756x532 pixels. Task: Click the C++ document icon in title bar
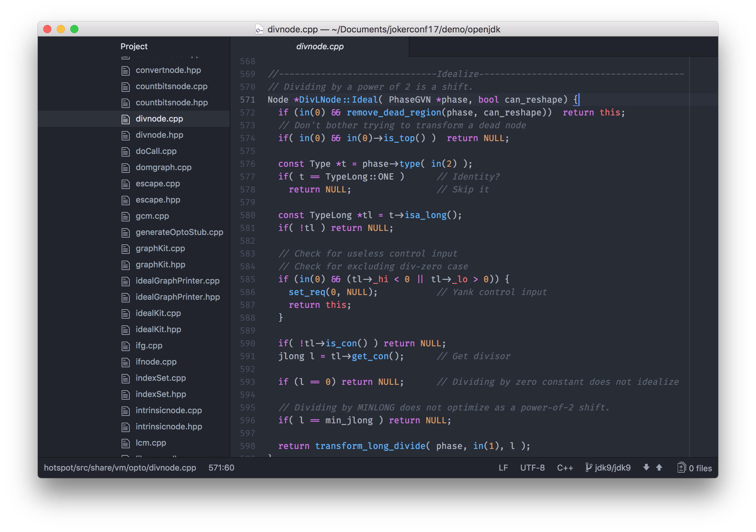(x=259, y=29)
